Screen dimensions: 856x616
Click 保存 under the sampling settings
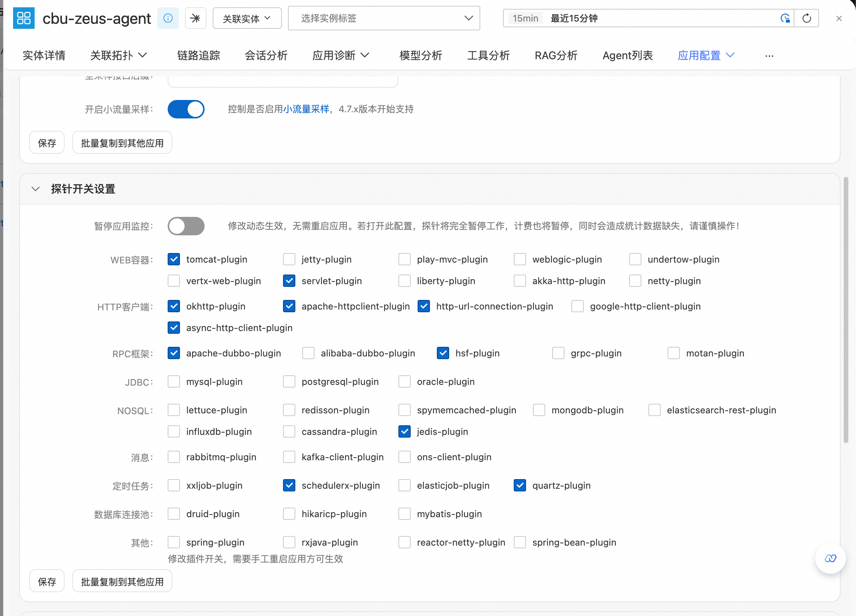[47, 143]
